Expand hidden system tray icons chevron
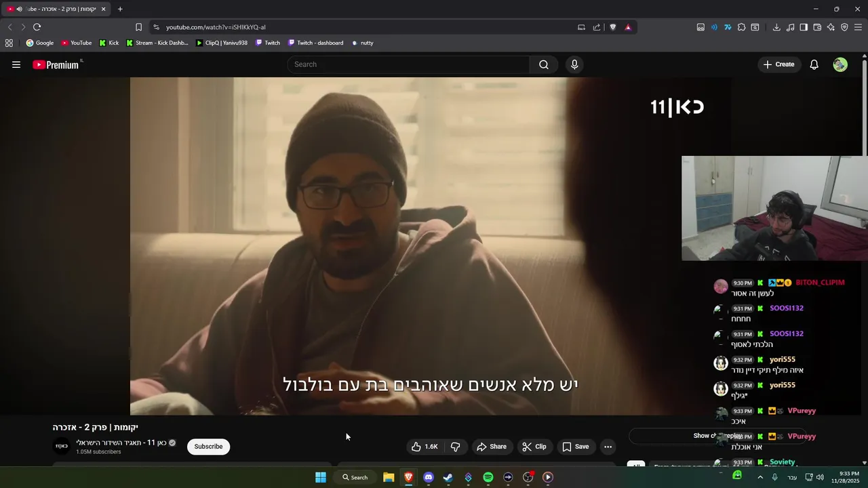The height and width of the screenshot is (488, 868). pos(760,477)
